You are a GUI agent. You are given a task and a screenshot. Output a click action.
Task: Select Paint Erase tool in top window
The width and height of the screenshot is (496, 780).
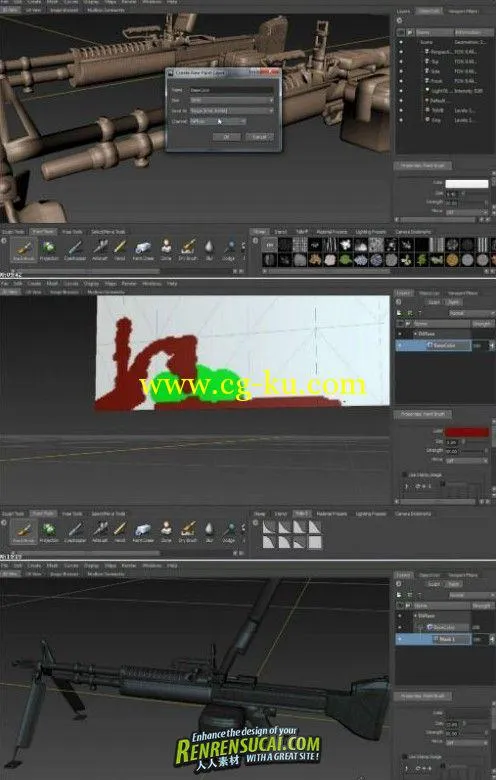143,250
